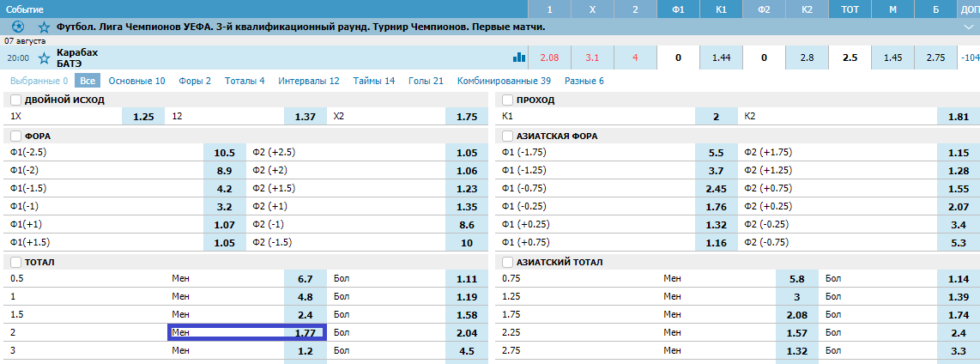The image size is (980, 364).
Task: Click the football sport icon in league header
Action: pos(17,27)
